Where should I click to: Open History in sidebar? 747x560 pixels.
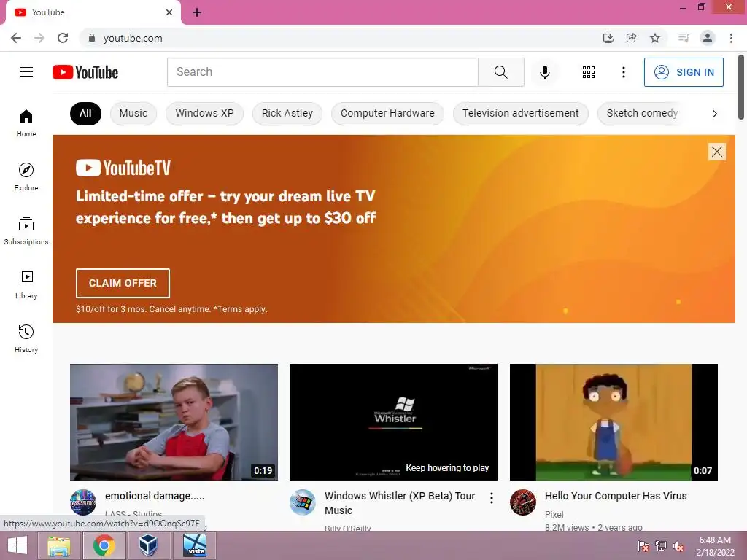(x=26, y=338)
